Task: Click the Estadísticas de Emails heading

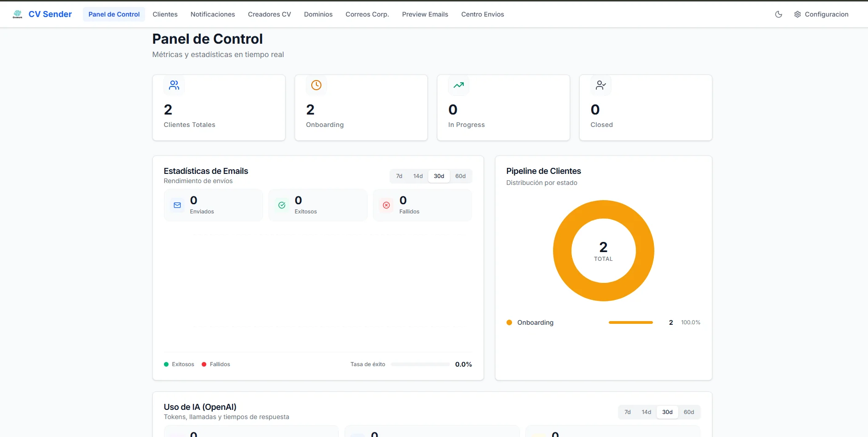Action: click(x=206, y=171)
